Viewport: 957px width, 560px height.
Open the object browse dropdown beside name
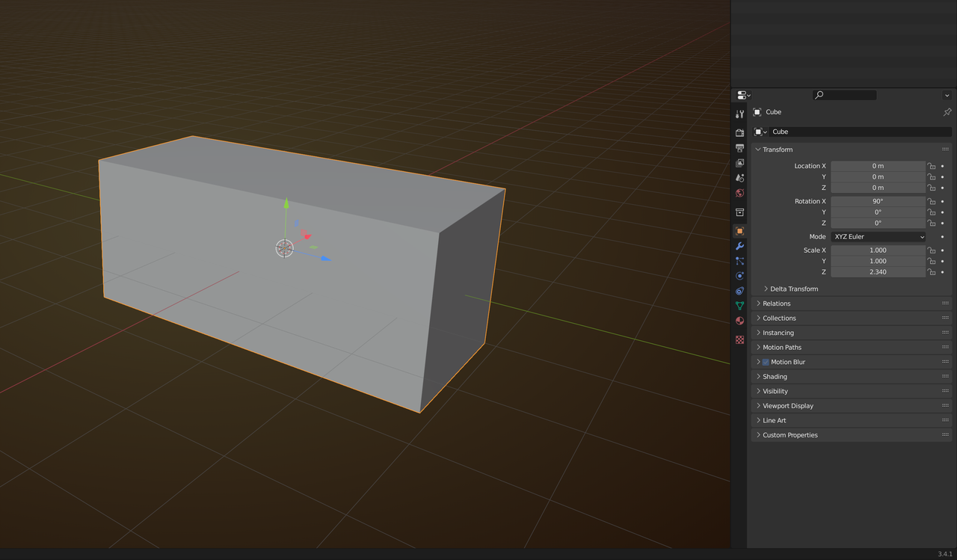point(760,132)
